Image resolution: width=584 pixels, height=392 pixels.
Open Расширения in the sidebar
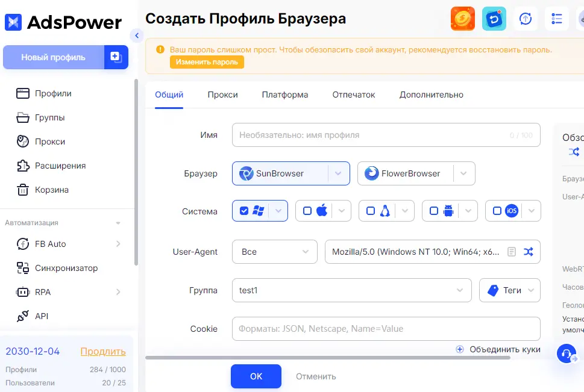pos(51,166)
